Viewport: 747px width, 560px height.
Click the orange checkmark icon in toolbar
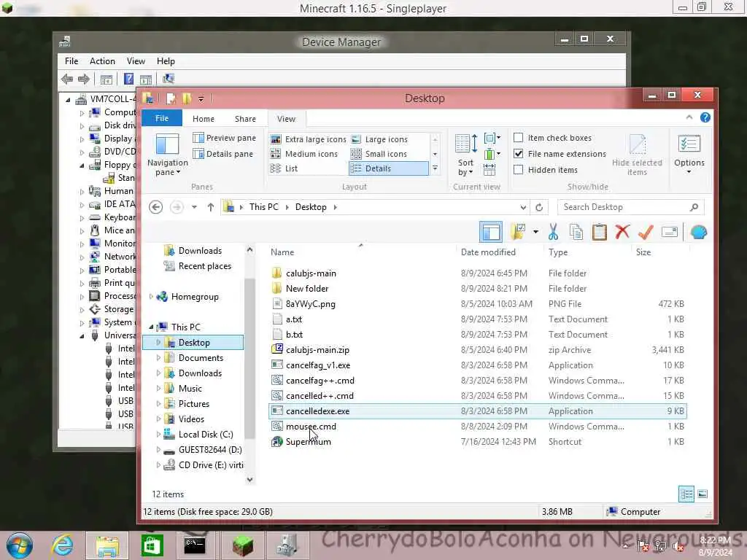[646, 233]
